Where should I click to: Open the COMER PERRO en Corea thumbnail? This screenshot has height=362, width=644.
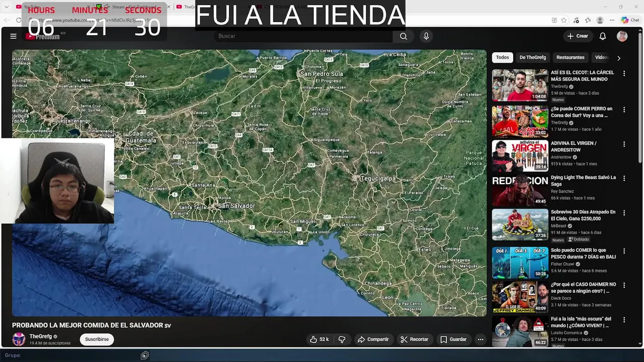click(x=520, y=121)
